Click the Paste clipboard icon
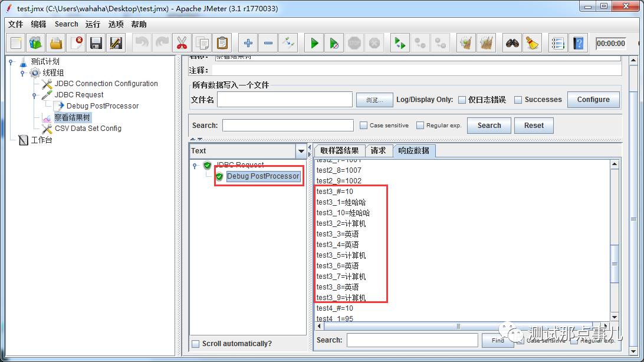 point(222,43)
